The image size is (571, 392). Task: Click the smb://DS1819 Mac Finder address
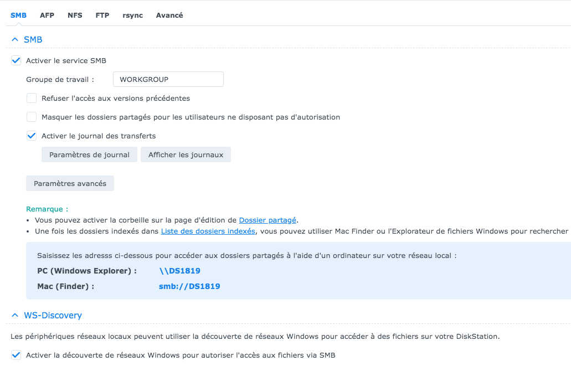189,287
